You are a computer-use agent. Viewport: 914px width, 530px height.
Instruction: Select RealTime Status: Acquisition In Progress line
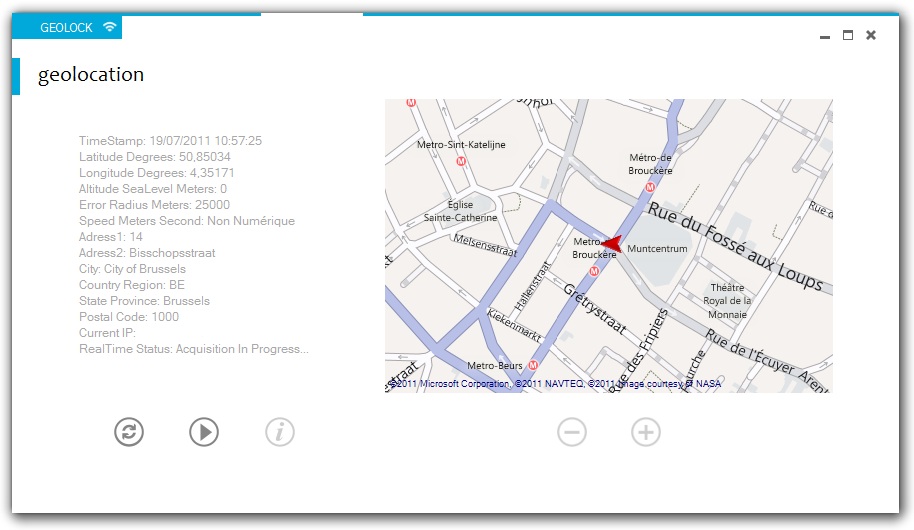[194, 349]
